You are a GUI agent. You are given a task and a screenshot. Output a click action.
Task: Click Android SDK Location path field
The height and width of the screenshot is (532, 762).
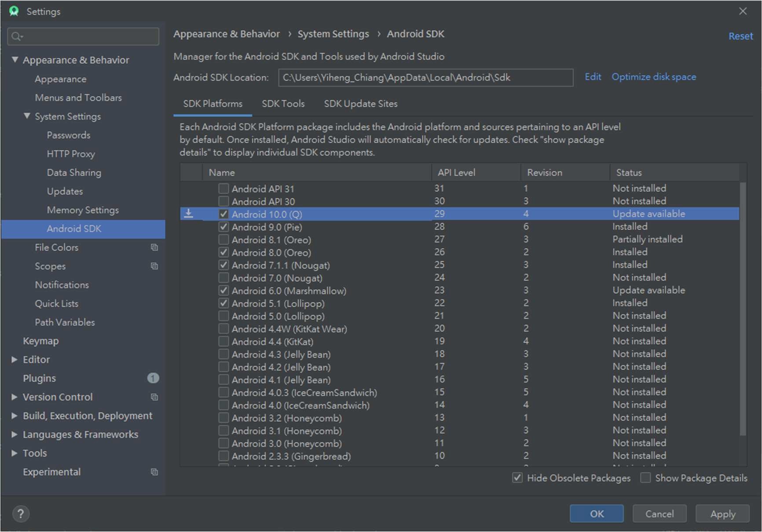[x=425, y=77]
